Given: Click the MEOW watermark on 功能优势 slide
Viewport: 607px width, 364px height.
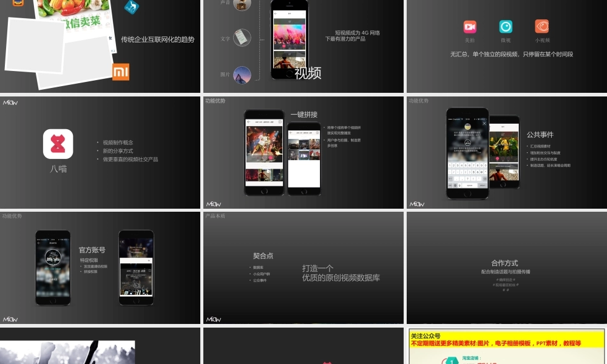Looking at the screenshot, I should click(10, 320).
